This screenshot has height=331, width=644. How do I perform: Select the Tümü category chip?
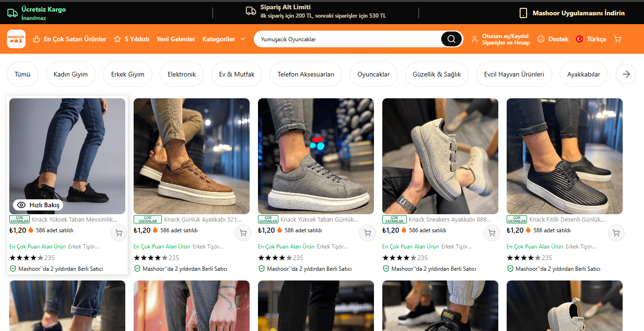tap(22, 74)
